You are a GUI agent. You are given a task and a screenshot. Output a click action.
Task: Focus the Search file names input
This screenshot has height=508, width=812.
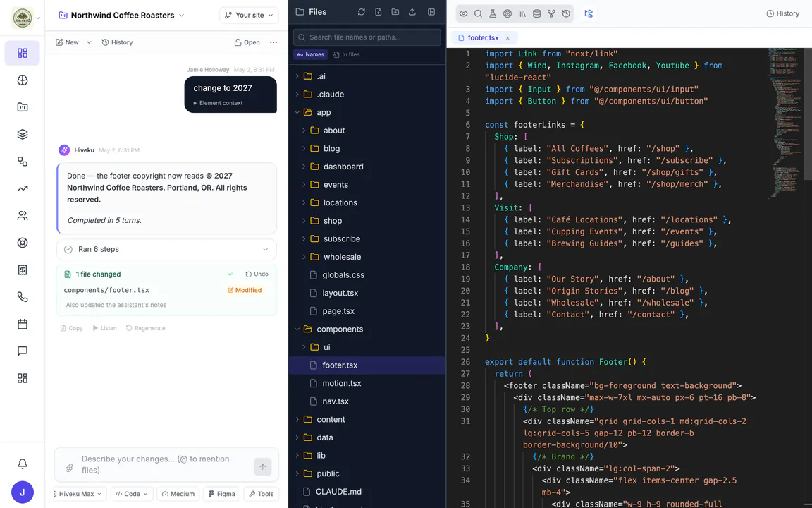tap(367, 37)
